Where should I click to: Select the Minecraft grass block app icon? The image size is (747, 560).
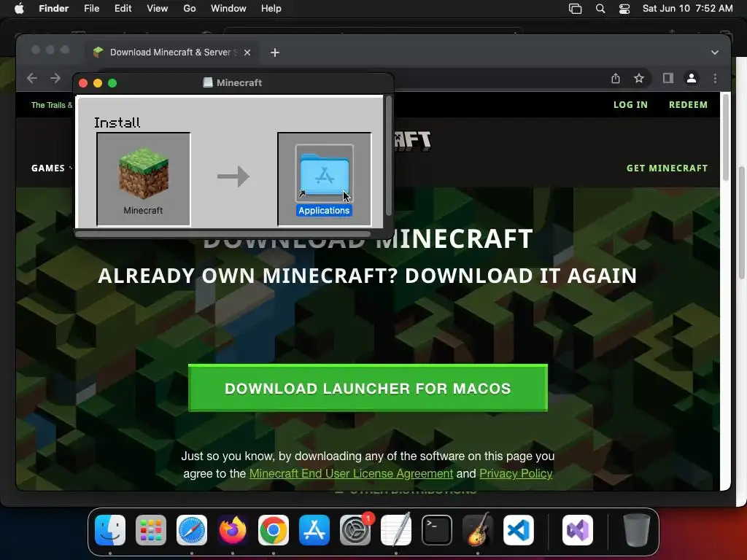(x=144, y=174)
